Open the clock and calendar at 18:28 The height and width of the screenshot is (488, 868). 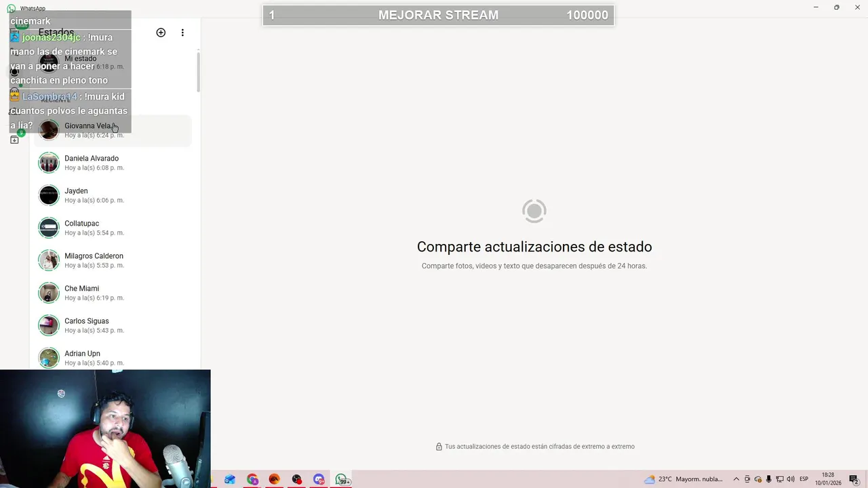(x=829, y=479)
